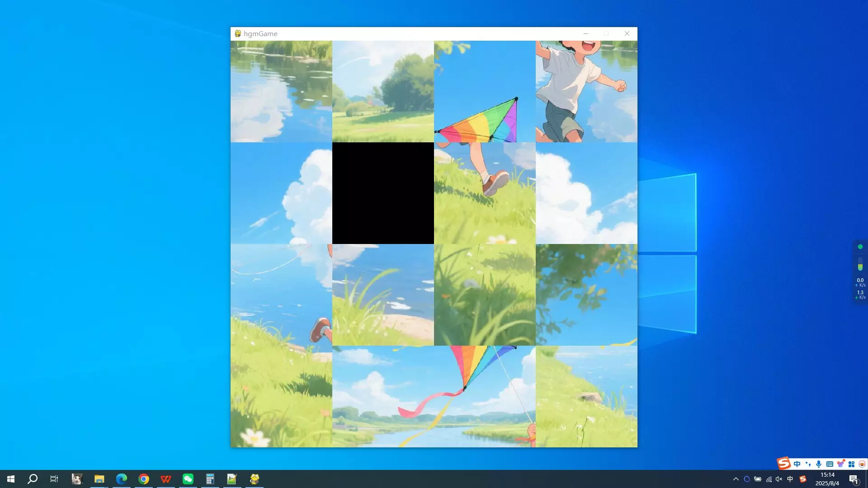This screenshot has width=868, height=488.
Task: Select the hgmGame turtle icon in the taskbar
Action: (255, 479)
